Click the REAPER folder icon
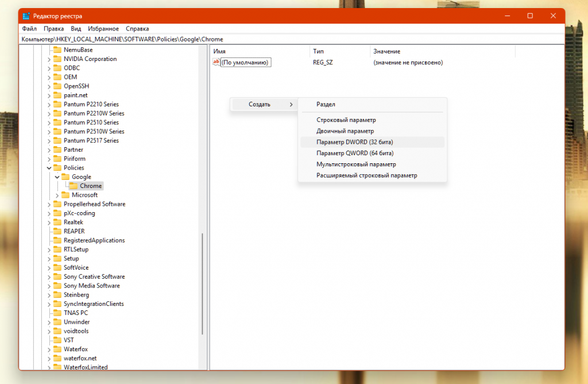The height and width of the screenshot is (384, 588). 57,231
